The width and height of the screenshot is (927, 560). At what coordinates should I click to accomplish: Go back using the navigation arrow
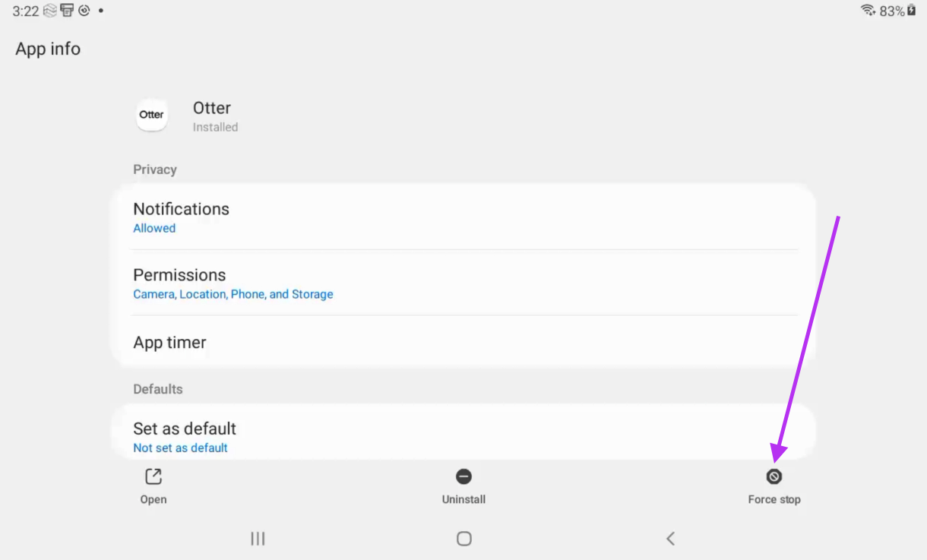click(670, 539)
